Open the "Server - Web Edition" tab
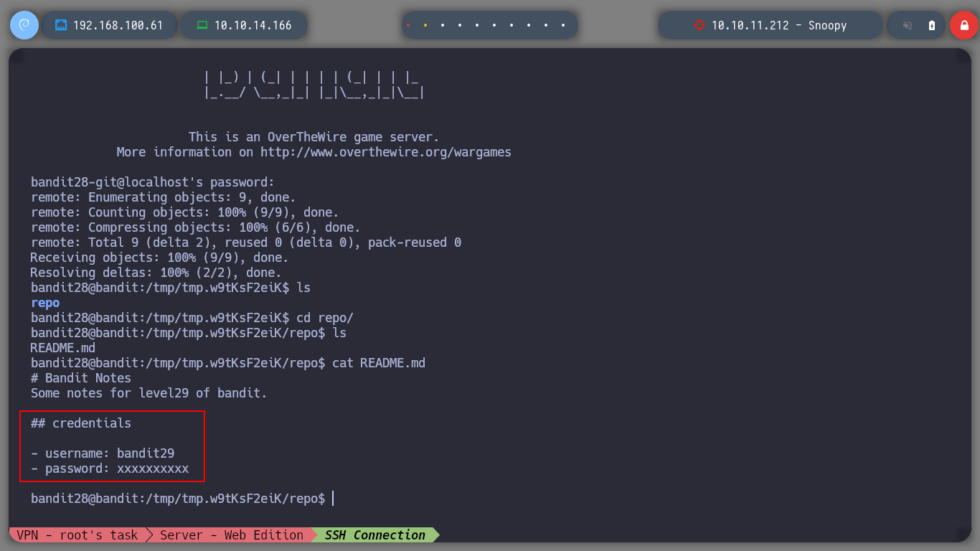The image size is (980, 551). click(231, 535)
